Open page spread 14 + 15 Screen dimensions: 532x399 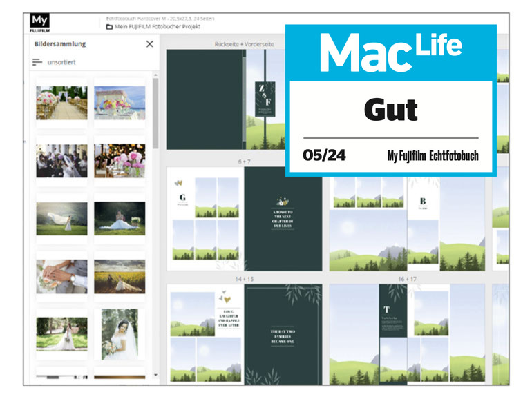pos(244,334)
